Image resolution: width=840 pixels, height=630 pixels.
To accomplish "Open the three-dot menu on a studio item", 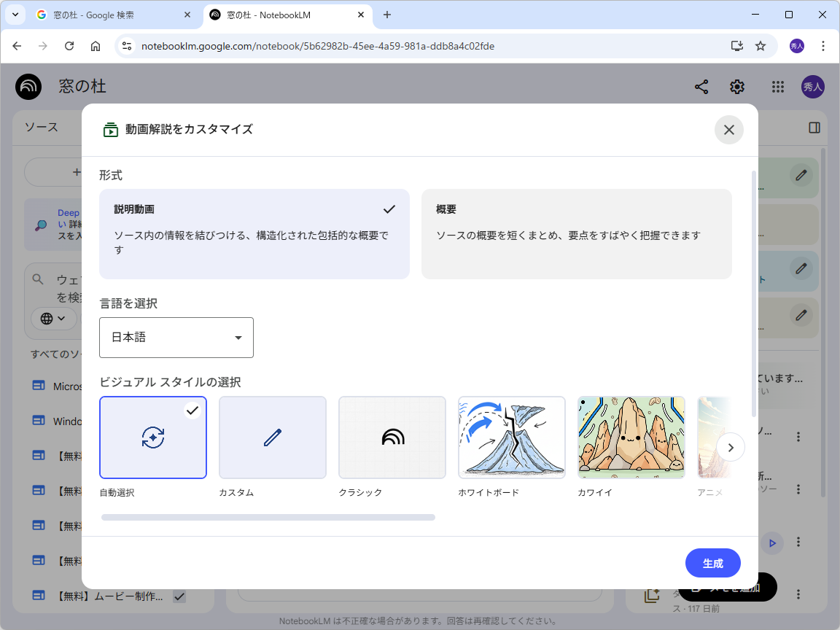I will (798, 436).
